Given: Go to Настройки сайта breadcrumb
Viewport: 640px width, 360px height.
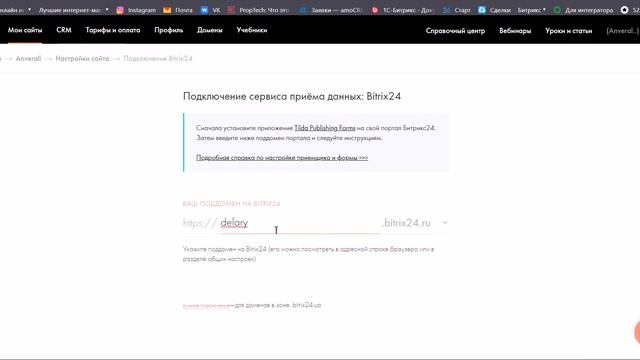Looking at the screenshot, I should click(82, 59).
